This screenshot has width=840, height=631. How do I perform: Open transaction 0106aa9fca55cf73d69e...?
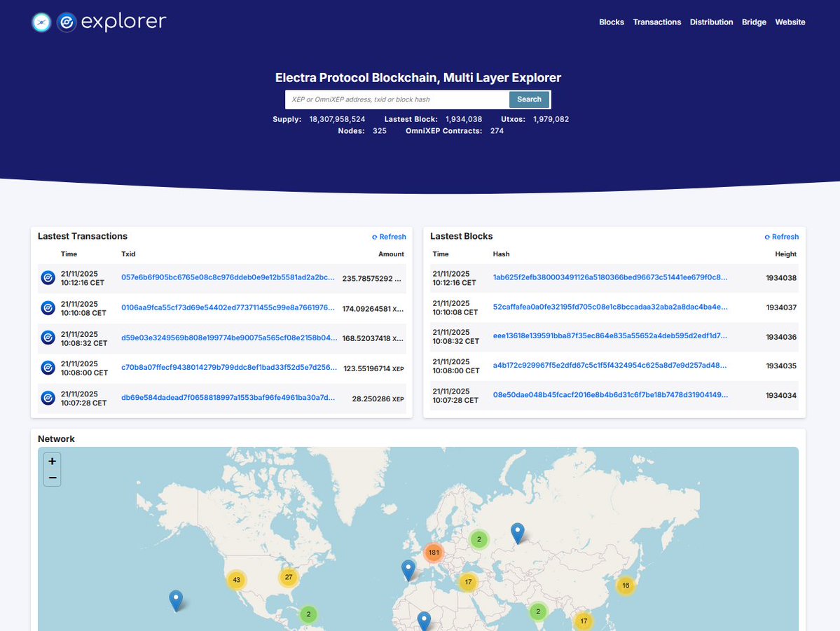pyautogui.click(x=228, y=307)
